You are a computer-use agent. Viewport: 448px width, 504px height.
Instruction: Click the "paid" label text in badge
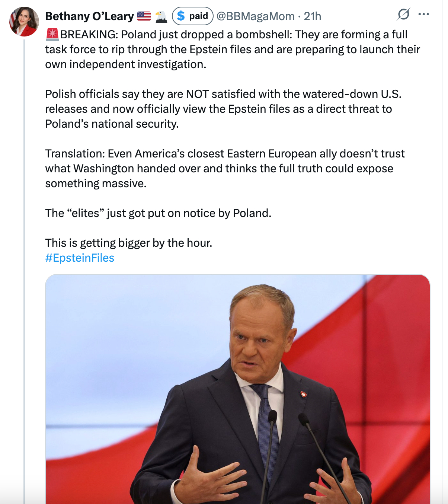coord(198,16)
